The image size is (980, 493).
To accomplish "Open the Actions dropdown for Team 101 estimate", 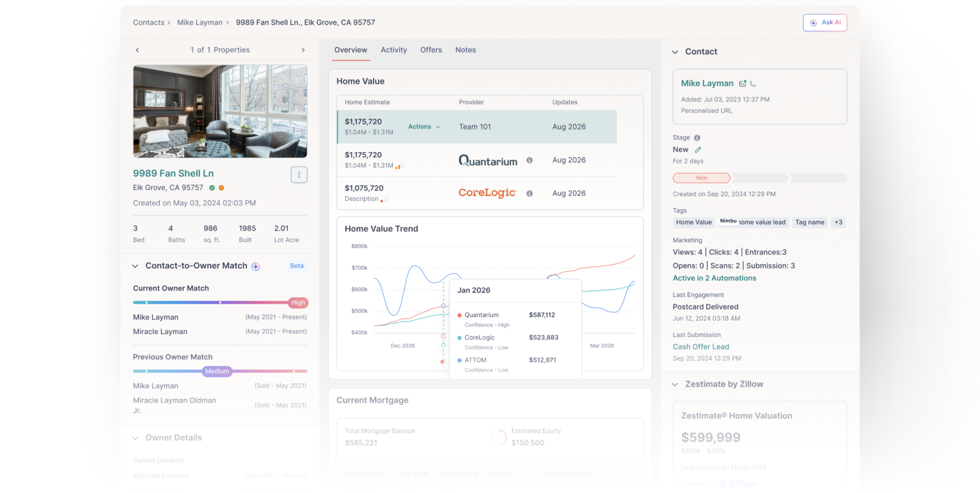I will tap(424, 126).
